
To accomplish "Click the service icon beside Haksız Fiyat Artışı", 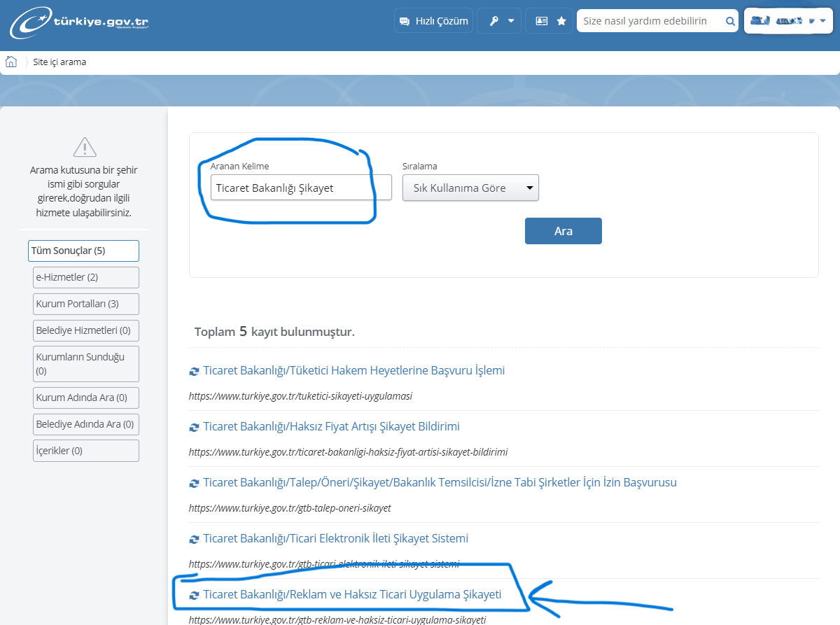I will 194,427.
